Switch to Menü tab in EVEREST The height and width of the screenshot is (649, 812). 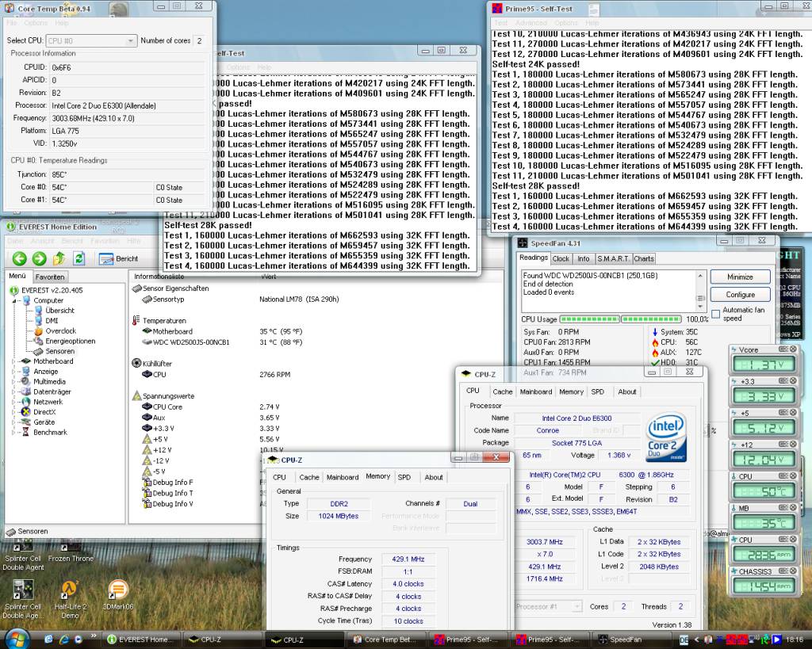[x=17, y=276]
